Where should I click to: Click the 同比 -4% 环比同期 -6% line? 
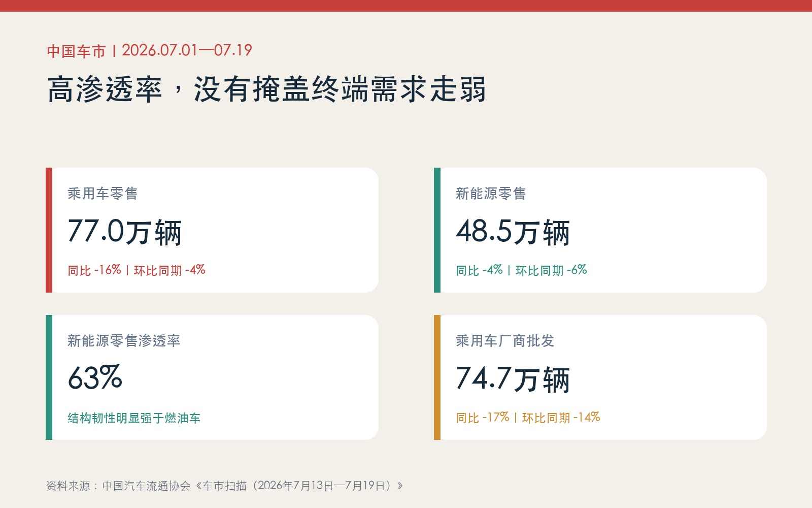click(x=522, y=270)
